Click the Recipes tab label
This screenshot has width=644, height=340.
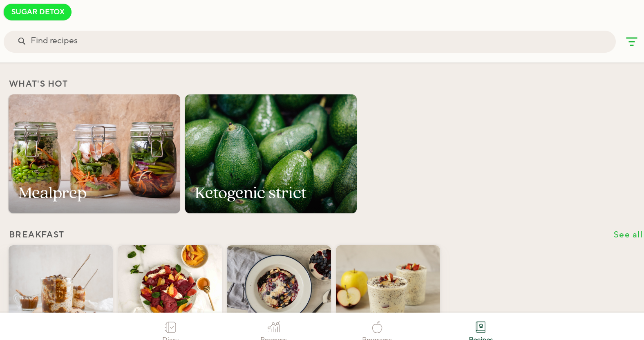coord(481,338)
